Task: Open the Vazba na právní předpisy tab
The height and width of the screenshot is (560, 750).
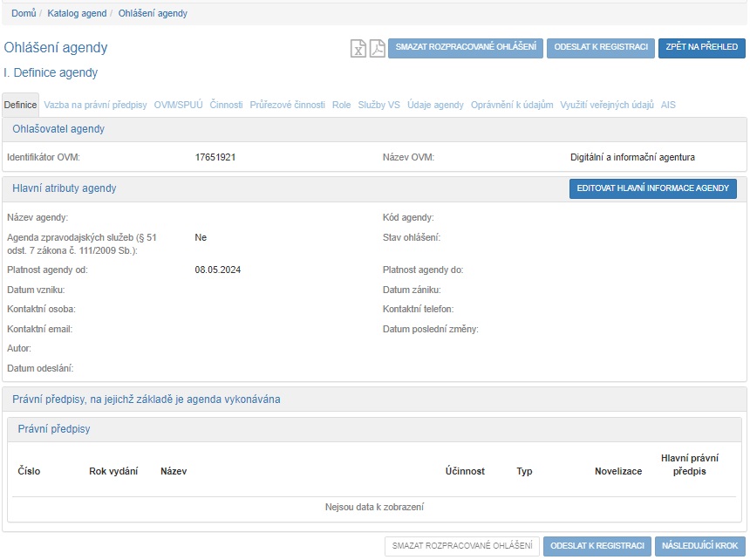Action: (95, 105)
